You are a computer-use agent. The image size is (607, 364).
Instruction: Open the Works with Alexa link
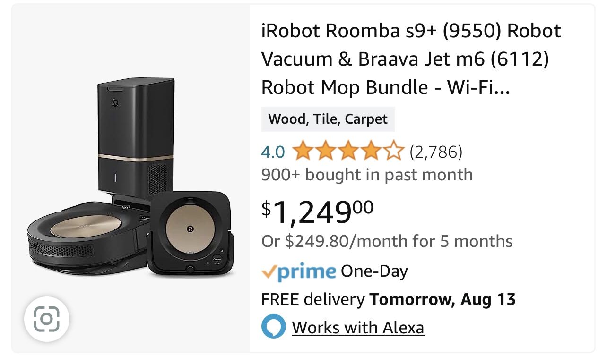point(358,327)
